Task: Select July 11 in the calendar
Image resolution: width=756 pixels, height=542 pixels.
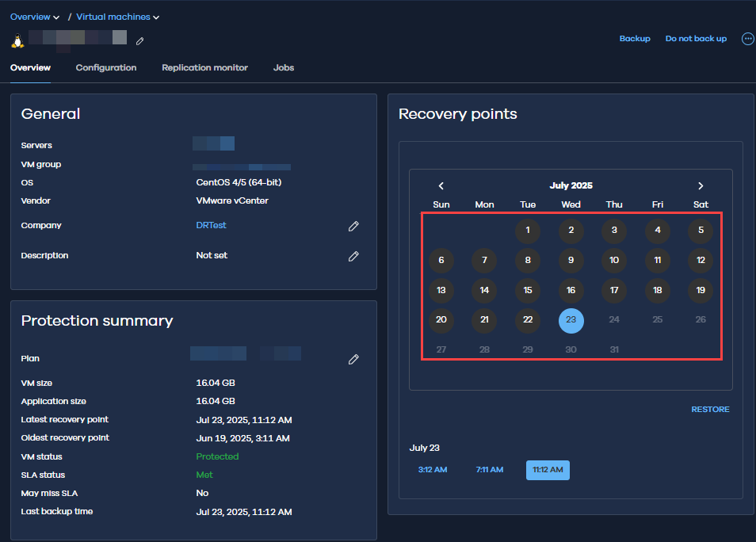Action: click(x=658, y=261)
